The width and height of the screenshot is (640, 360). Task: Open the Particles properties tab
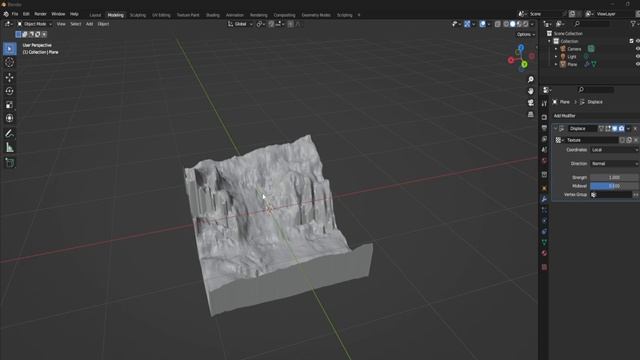544,210
